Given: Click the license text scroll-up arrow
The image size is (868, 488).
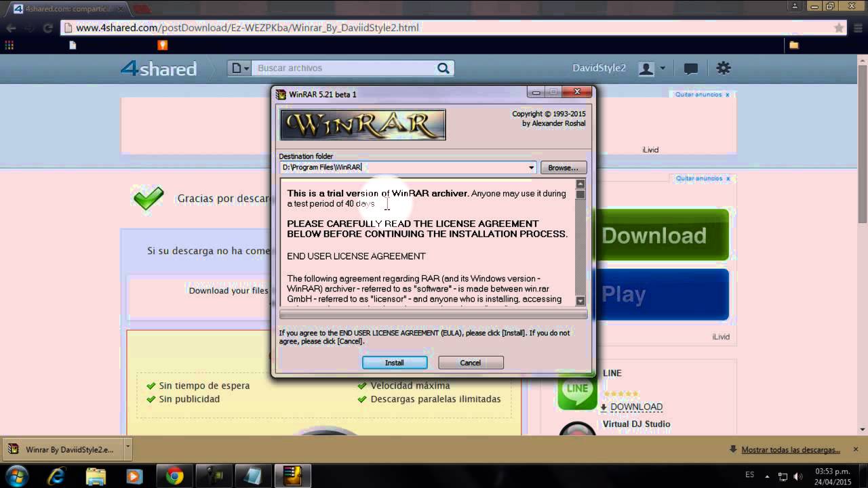Looking at the screenshot, I should 580,184.
